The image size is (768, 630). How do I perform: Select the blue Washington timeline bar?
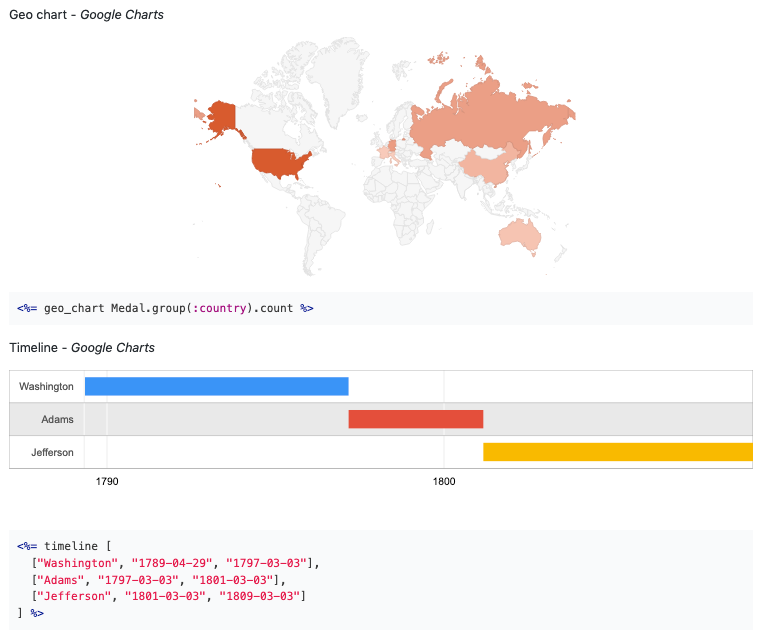(216, 386)
